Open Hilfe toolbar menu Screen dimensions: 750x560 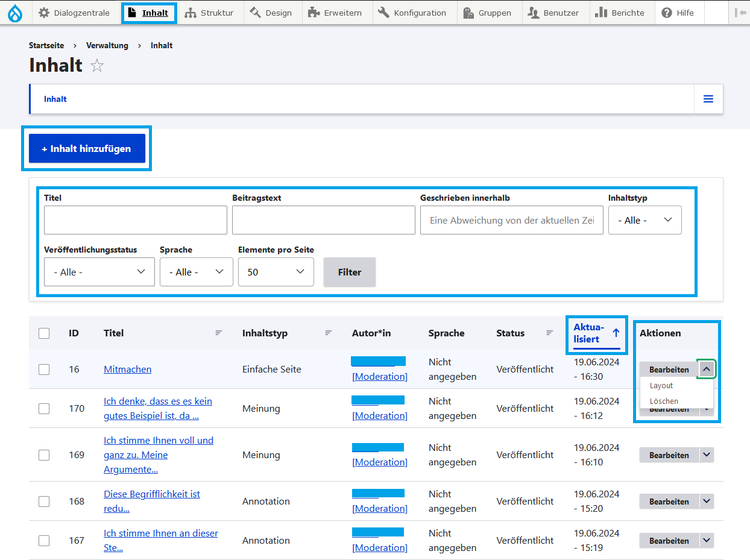point(678,13)
